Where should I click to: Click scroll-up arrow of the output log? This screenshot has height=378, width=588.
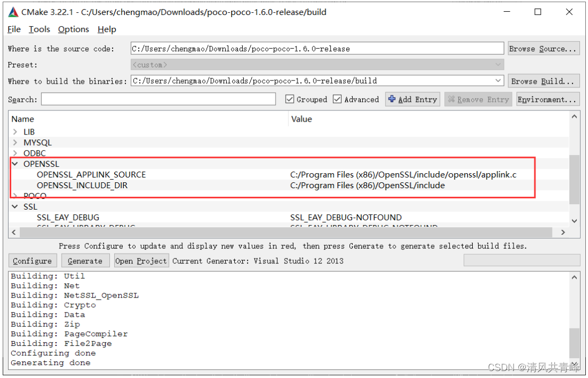(x=574, y=278)
